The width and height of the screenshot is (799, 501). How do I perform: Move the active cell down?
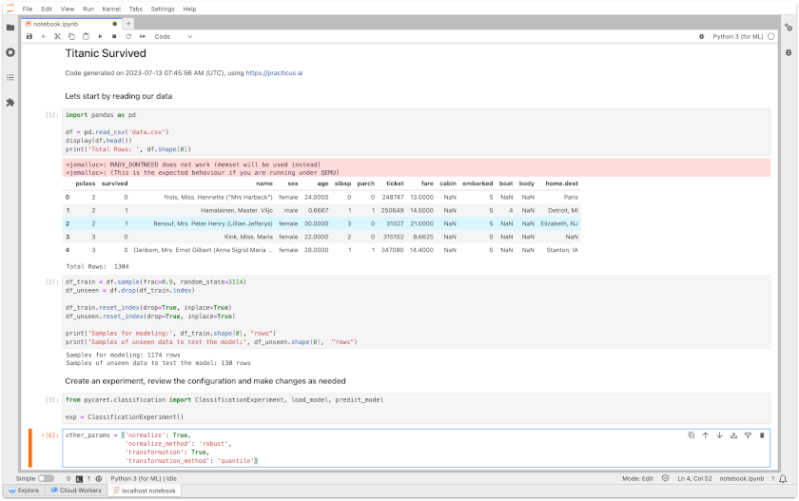point(720,435)
